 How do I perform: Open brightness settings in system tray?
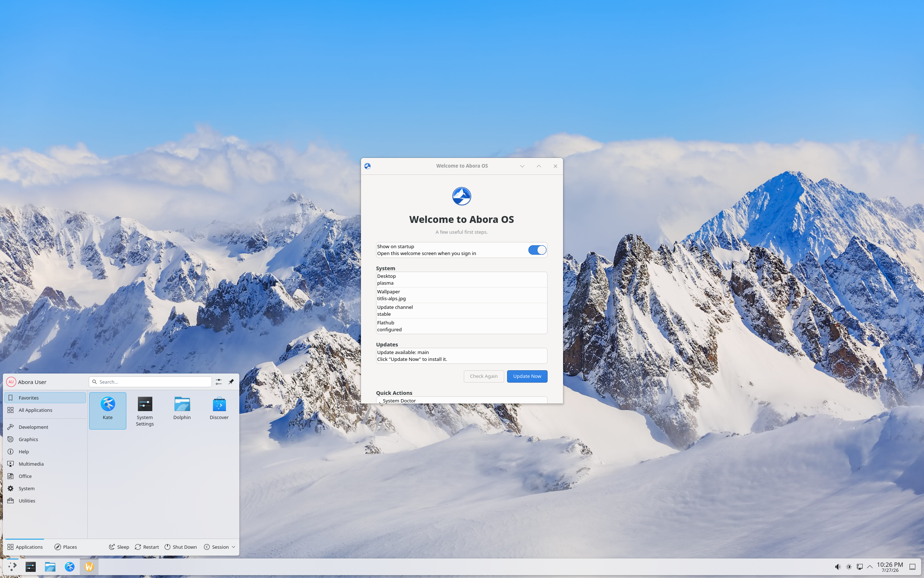click(x=849, y=567)
